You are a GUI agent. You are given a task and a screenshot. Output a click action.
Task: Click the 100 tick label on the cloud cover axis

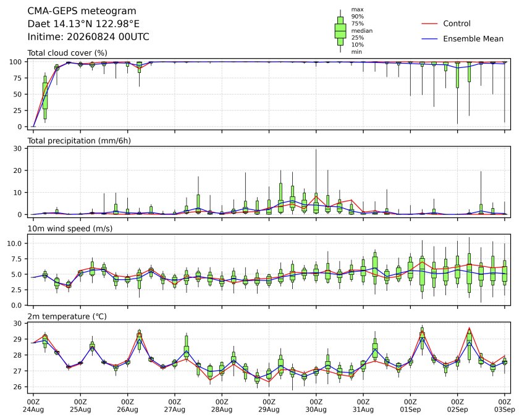click(x=15, y=62)
